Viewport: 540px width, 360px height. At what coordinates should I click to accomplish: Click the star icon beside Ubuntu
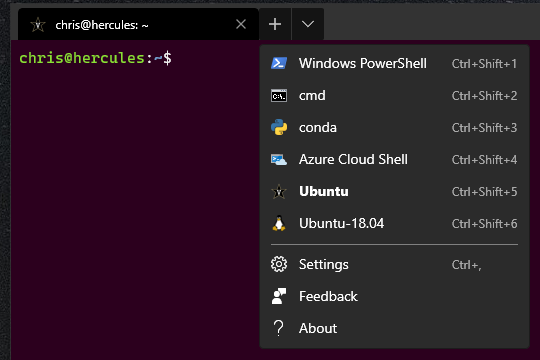279,192
